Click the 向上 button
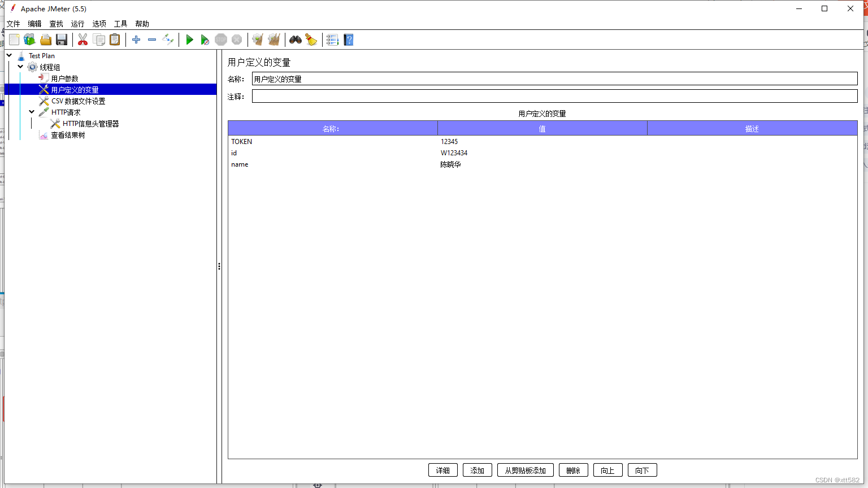This screenshot has height=488, width=868. point(608,470)
